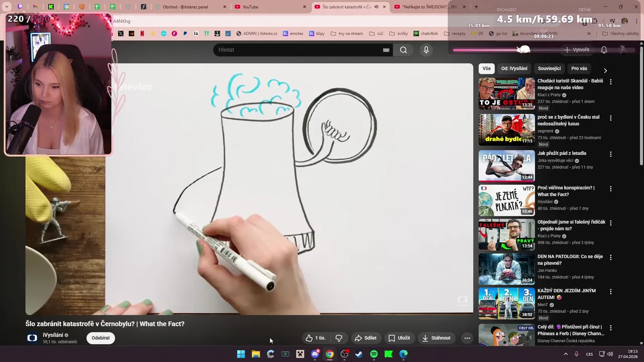Open OBS Studio from taskbar
Viewport: 644px width, 362px height.
point(344,354)
